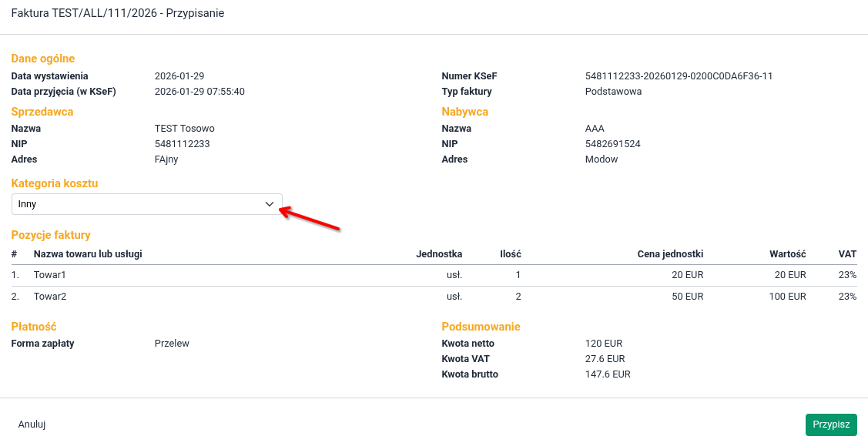Select the Towar2 invoice row name
Screen dimensions: 868x443
(50, 297)
